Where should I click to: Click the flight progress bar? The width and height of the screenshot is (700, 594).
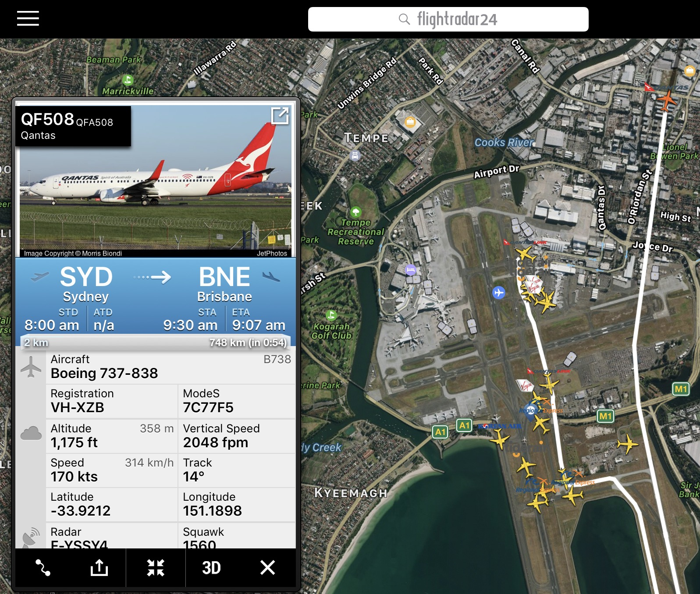click(156, 343)
